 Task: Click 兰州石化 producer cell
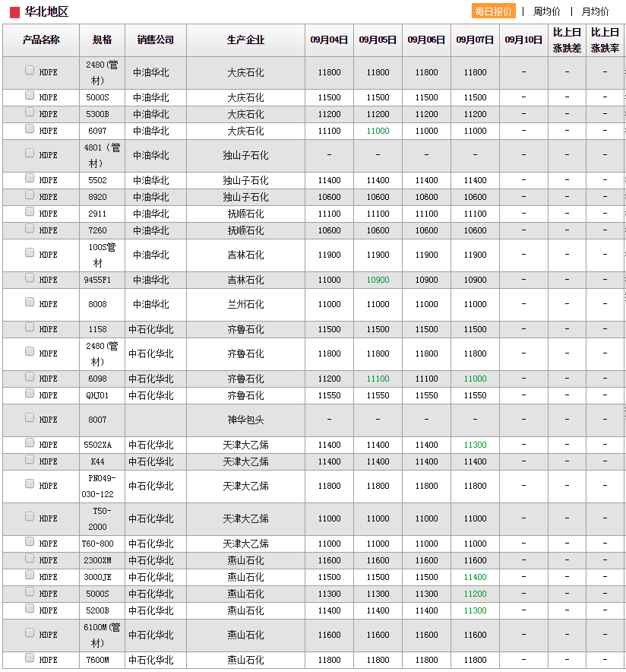(x=246, y=304)
